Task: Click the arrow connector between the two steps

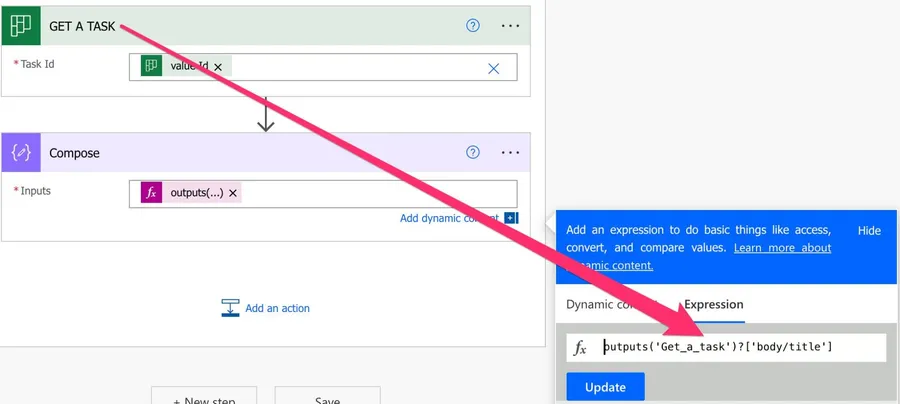Action: 266,114
